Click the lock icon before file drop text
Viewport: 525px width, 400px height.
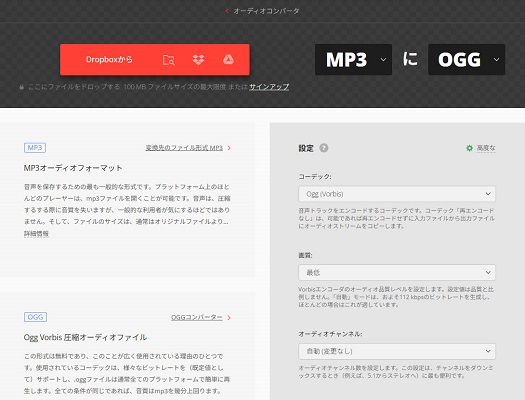pos(21,87)
